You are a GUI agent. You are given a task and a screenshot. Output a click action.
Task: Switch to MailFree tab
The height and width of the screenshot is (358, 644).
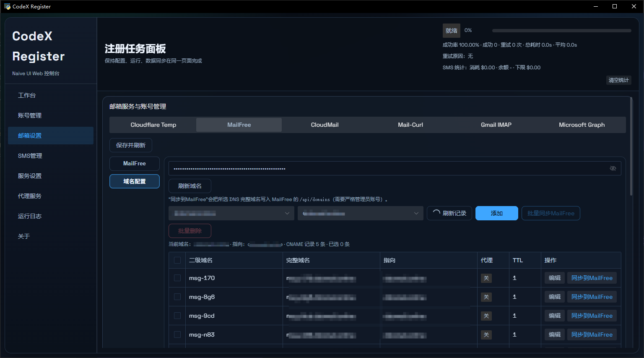(239, 125)
